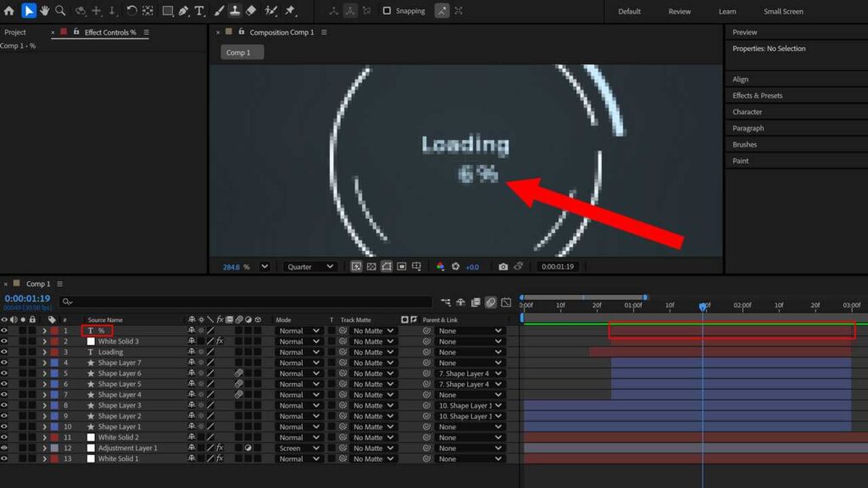Switch to the Small Screen workspace
The width and height of the screenshot is (868, 488).
[x=783, y=11]
